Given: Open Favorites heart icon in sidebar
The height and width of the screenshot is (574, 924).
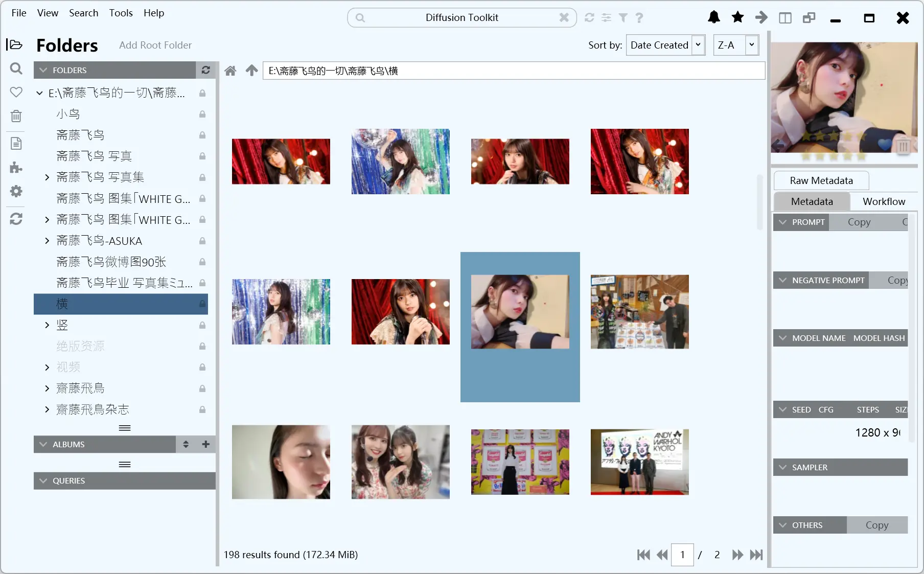Looking at the screenshot, I should coord(16,92).
